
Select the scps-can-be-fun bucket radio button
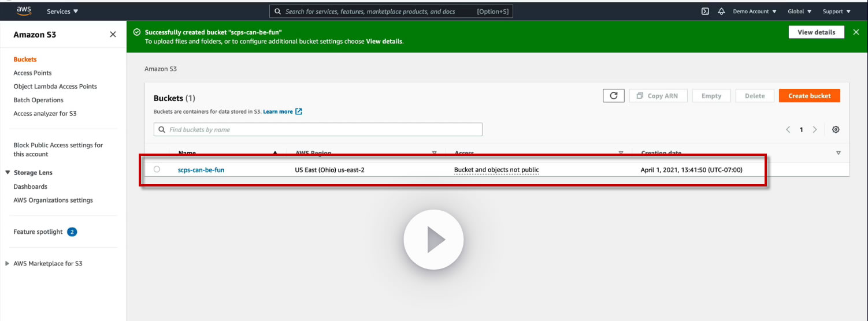click(x=157, y=169)
